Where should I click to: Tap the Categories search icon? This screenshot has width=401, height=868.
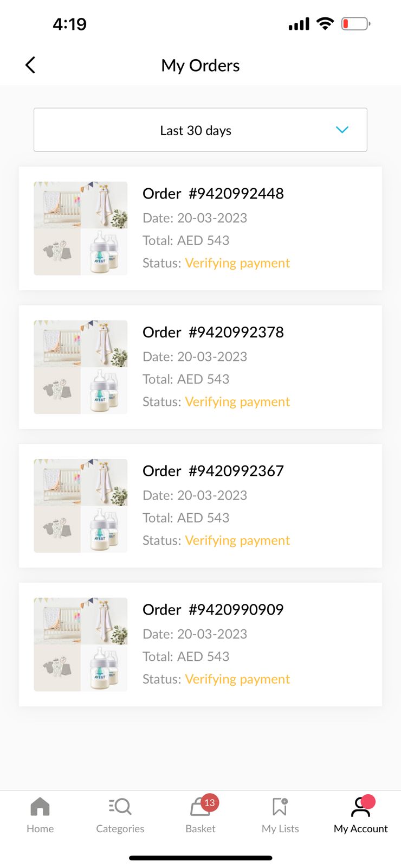[x=120, y=807]
